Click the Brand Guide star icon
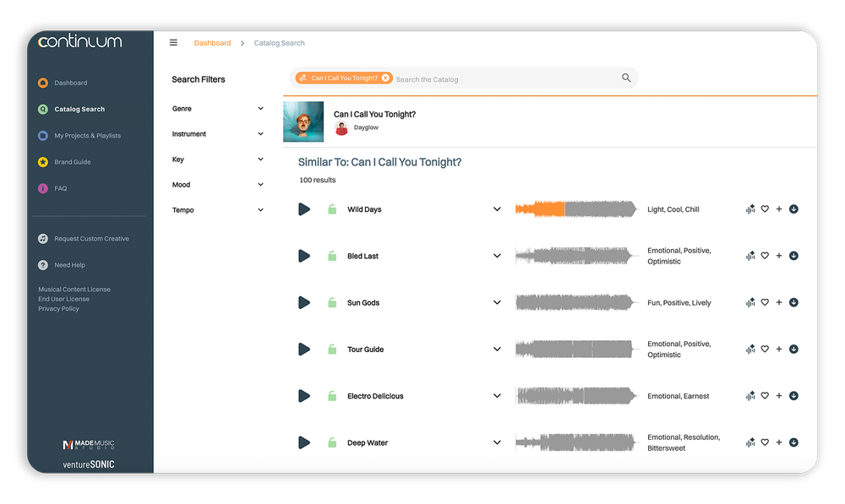 43,162
